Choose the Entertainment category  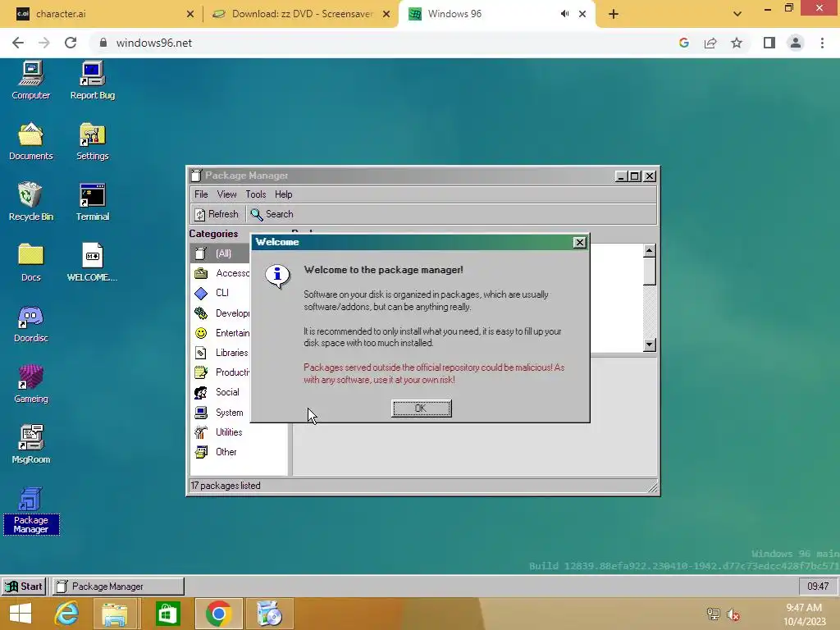[220, 333]
